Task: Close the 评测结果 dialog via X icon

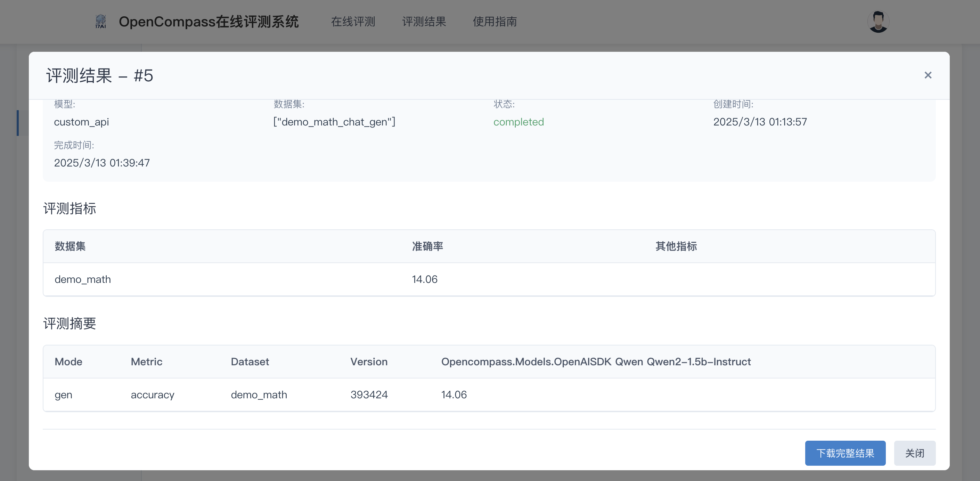Action: click(928, 75)
